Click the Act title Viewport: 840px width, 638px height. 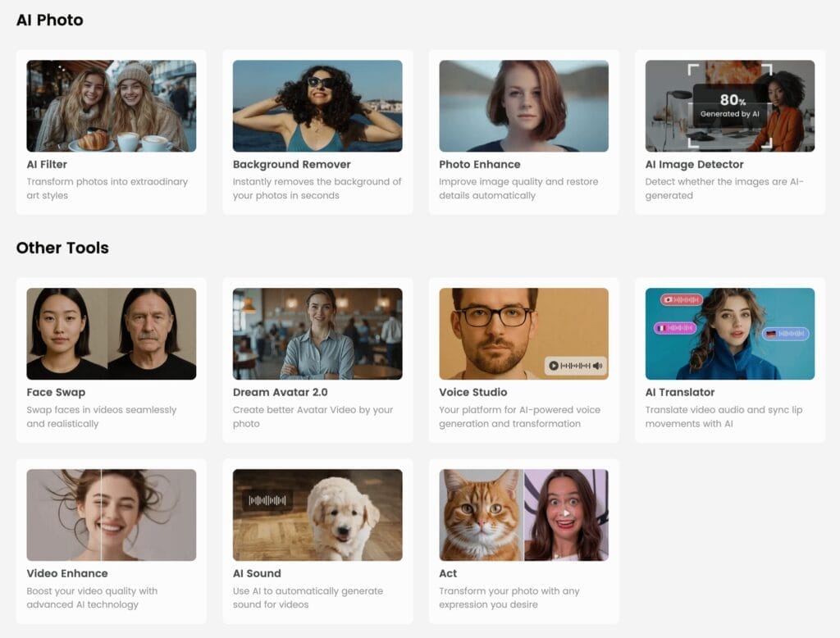448,573
